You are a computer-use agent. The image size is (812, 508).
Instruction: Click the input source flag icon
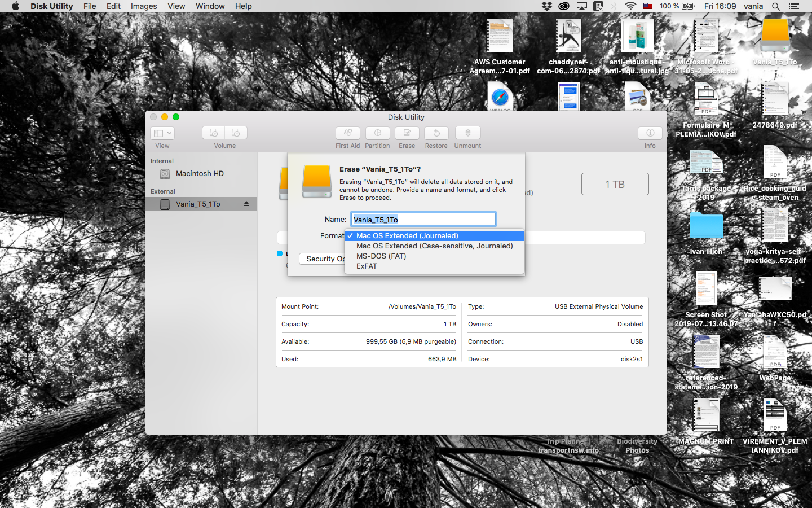[648, 6]
